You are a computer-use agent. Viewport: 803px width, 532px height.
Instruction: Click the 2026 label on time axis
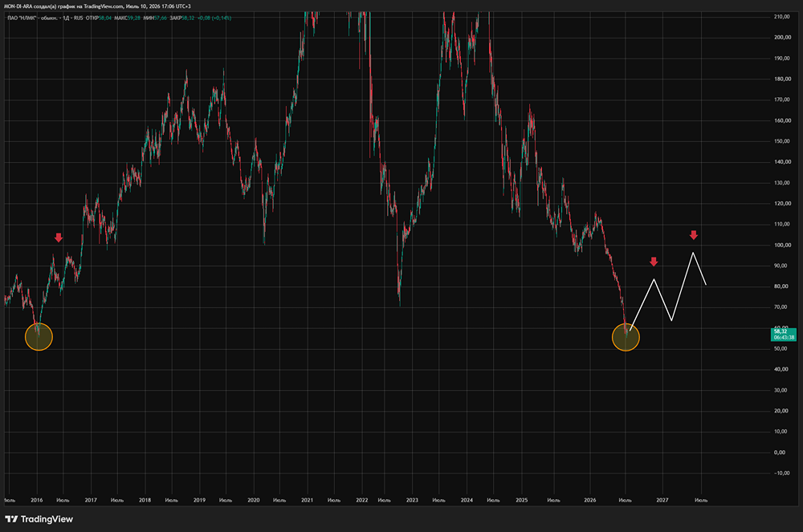tap(590, 500)
